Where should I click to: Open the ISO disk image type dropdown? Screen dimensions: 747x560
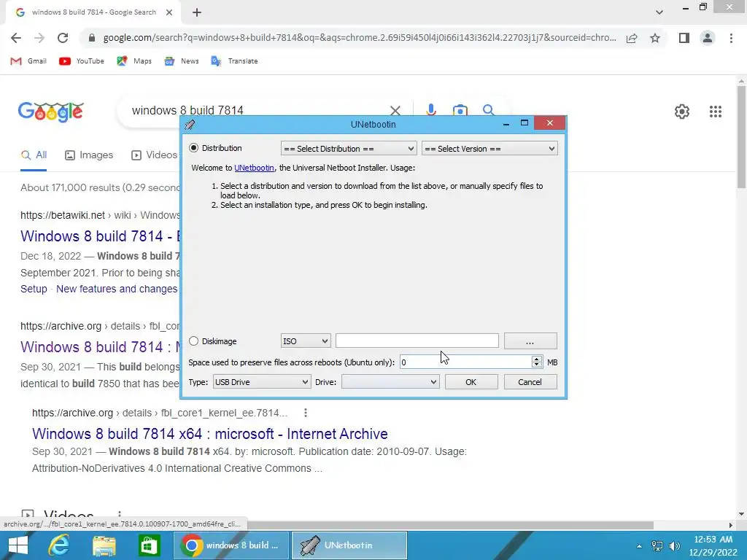pyautogui.click(x=306, y=341)
